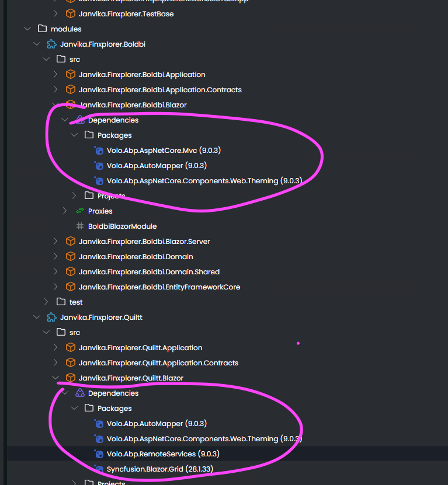
Task: Click the modules folder icon
Action: point(42,29)
